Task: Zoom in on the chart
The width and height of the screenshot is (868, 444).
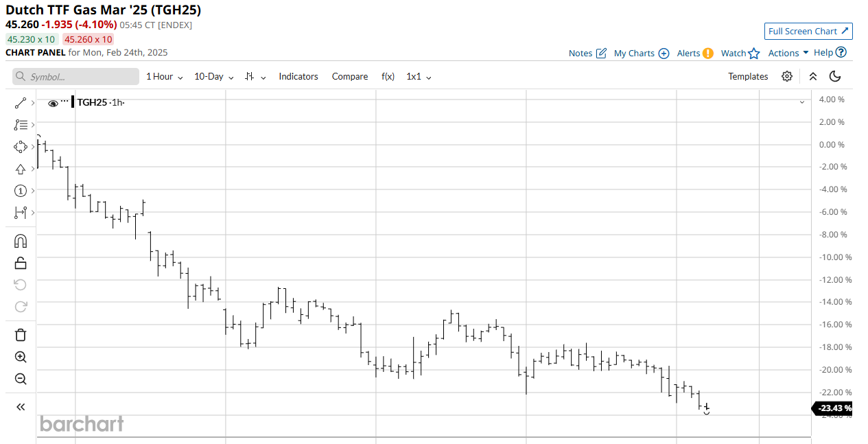Action: click(x=20, y=357)
